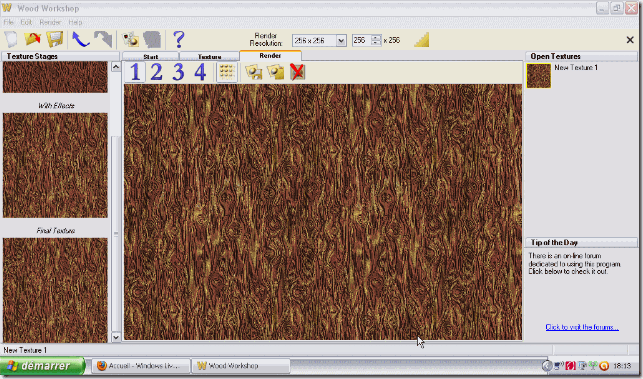Screen dimensions: 643x379
Task: Click the topmost partially visible stage thumbnail
Action: click(55, 77)
